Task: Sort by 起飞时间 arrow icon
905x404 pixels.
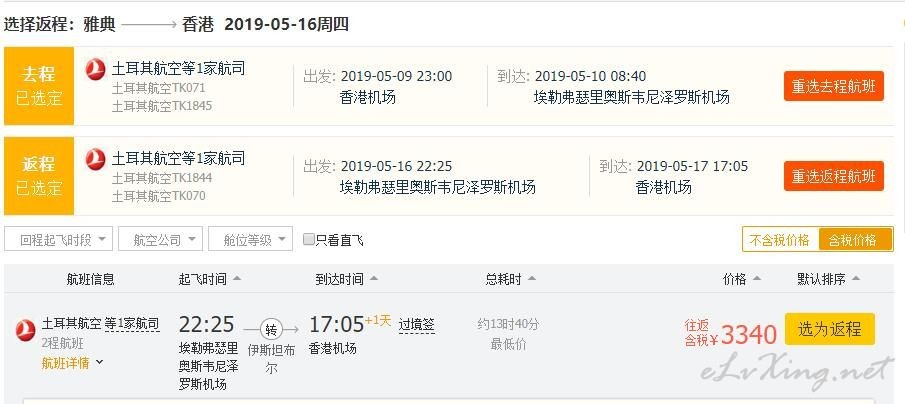Action: [237, 279]
